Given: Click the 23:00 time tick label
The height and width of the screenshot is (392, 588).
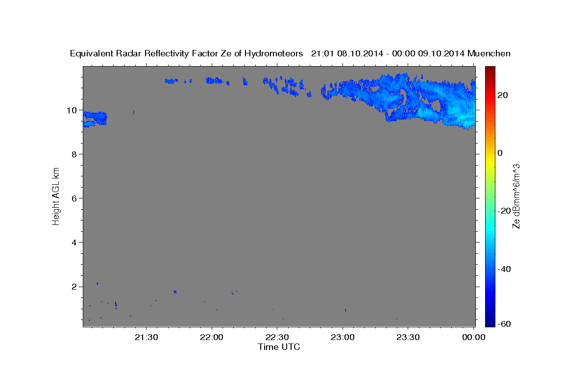Looking at the screenshot, I should coord(343,337).
